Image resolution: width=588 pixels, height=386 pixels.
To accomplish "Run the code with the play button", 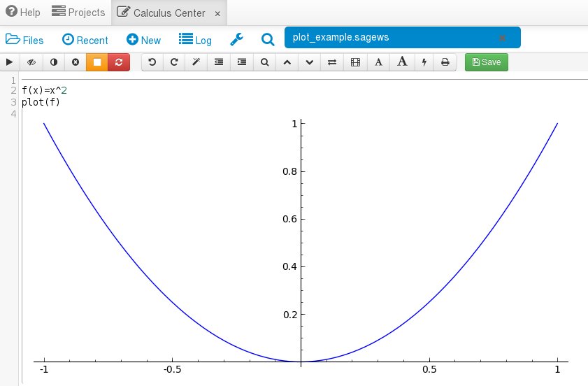I will (x=9, y=62).
